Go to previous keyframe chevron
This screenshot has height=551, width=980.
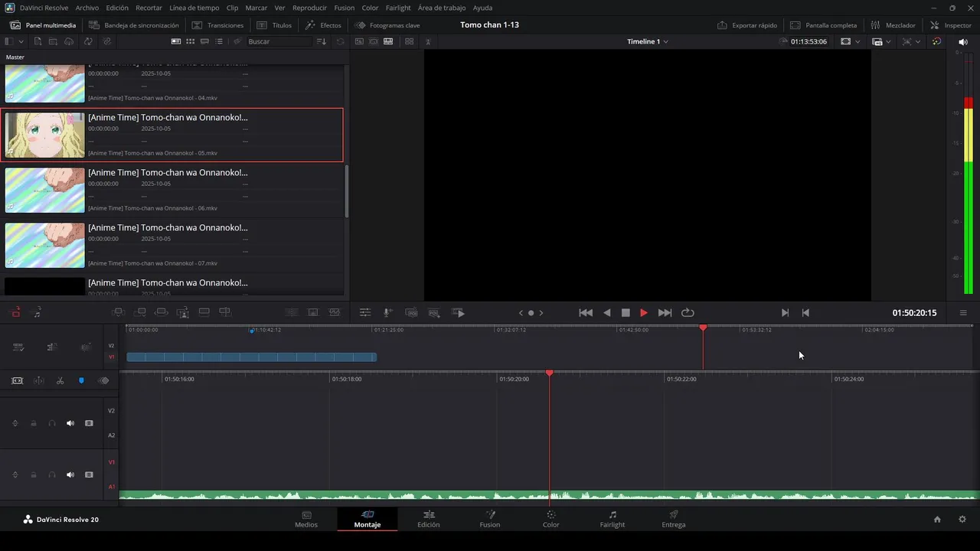[521, 312]
